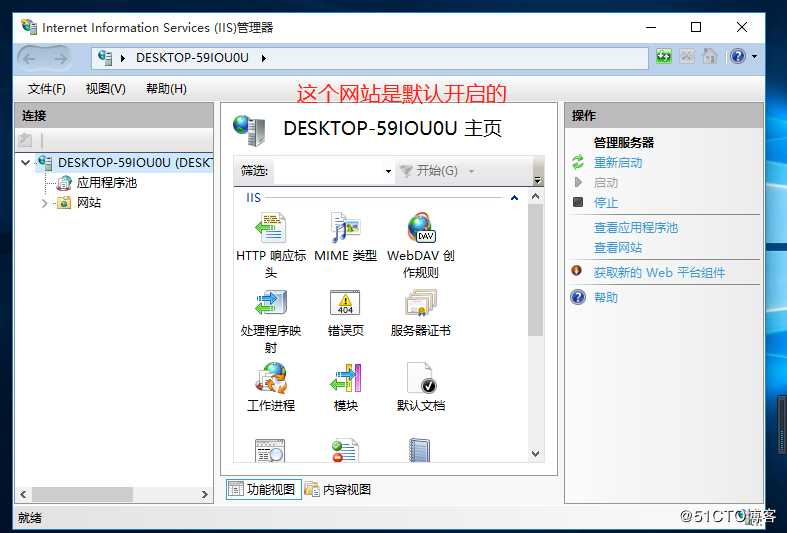This screenshot has width=787, height=533.
Task: Click the blue help icon in toolbar
Action: click(x=737, y=56)
